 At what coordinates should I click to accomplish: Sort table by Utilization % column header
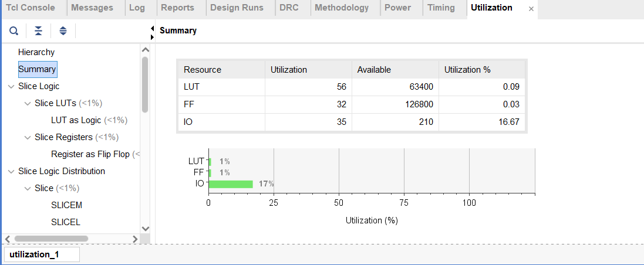[x=467, y=70]
